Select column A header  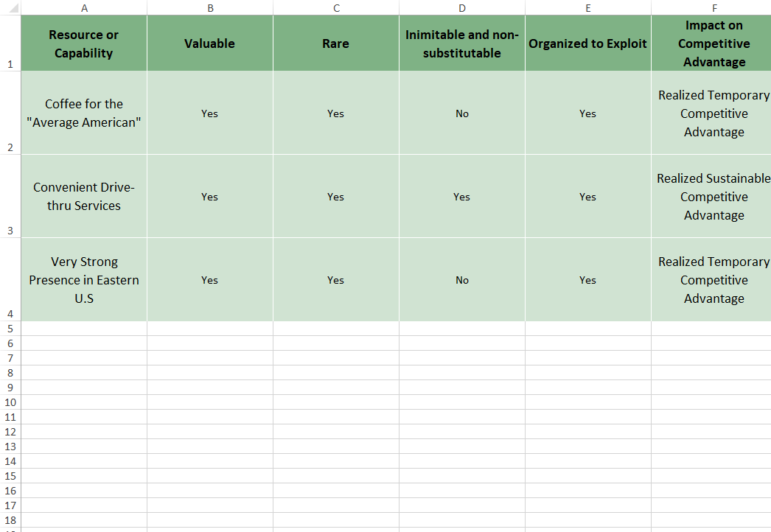coord(84,7)
